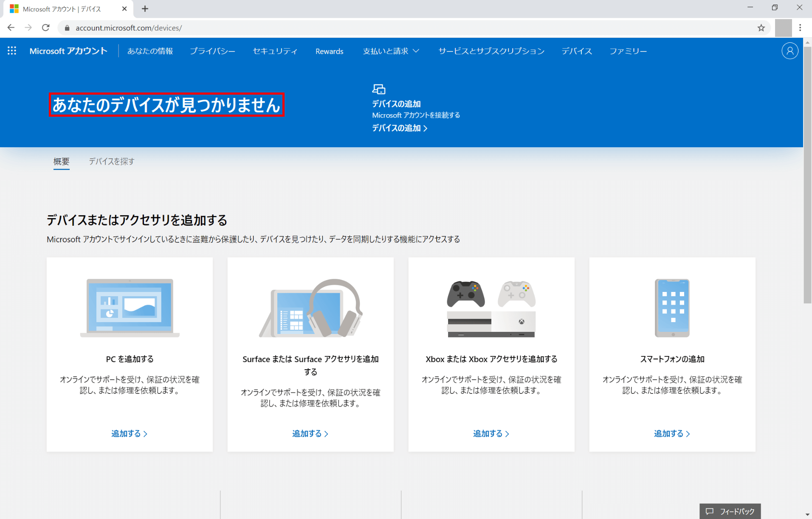812x519 pixels.
Task: Click デバイスの追加 link with chevron
Action: tap(400, 128)
